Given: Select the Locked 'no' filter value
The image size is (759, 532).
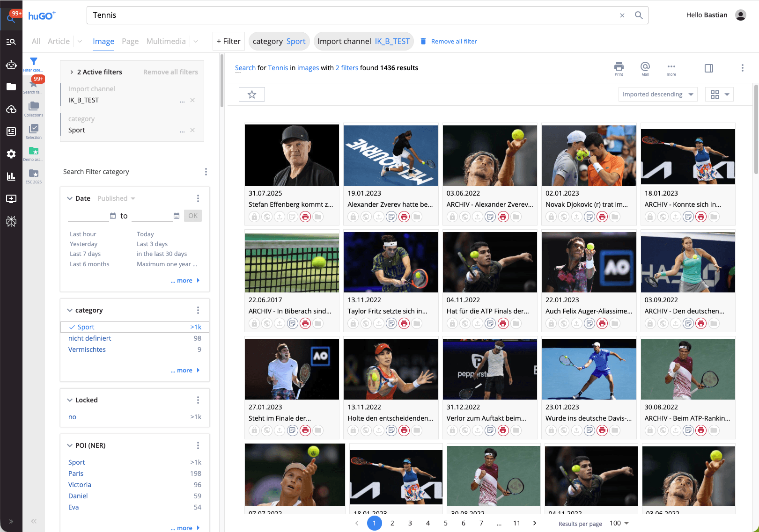Looking at the screenshot, I should point(72,417).
